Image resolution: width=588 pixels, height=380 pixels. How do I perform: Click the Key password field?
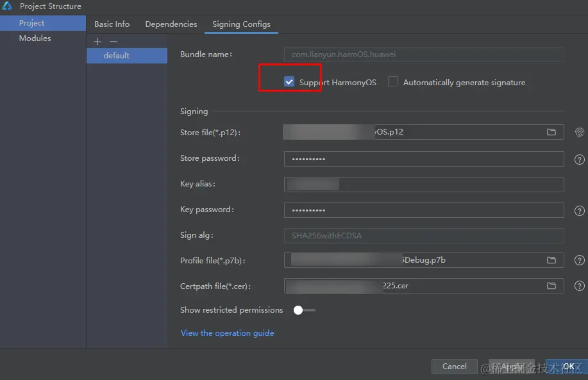424,210
